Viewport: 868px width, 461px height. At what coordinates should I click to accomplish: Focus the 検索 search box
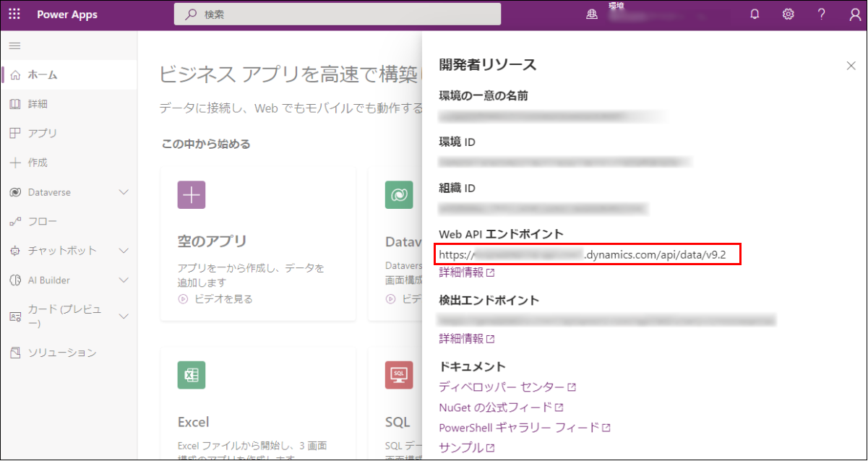tap(338, 14)
